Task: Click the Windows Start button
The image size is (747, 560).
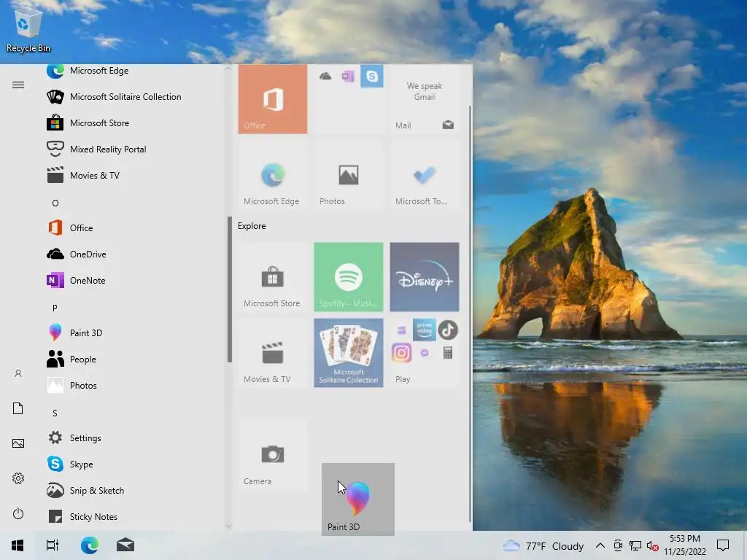Action: 18,545
